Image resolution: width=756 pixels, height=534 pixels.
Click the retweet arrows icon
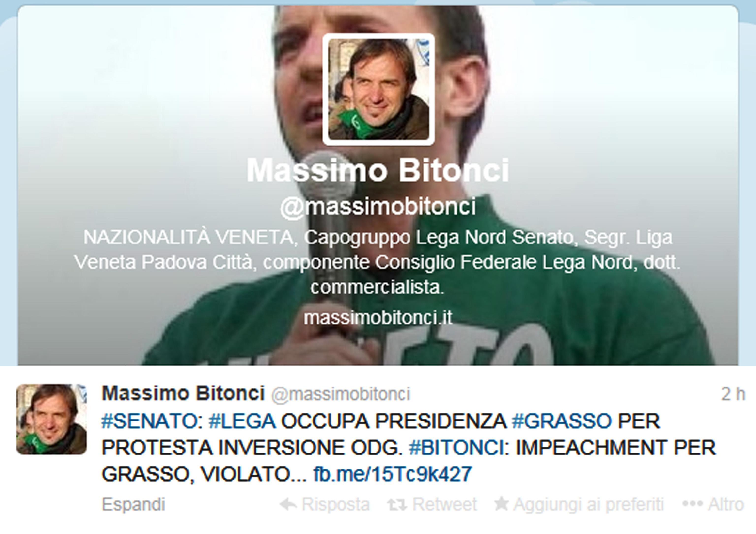[x=397, y=505]
